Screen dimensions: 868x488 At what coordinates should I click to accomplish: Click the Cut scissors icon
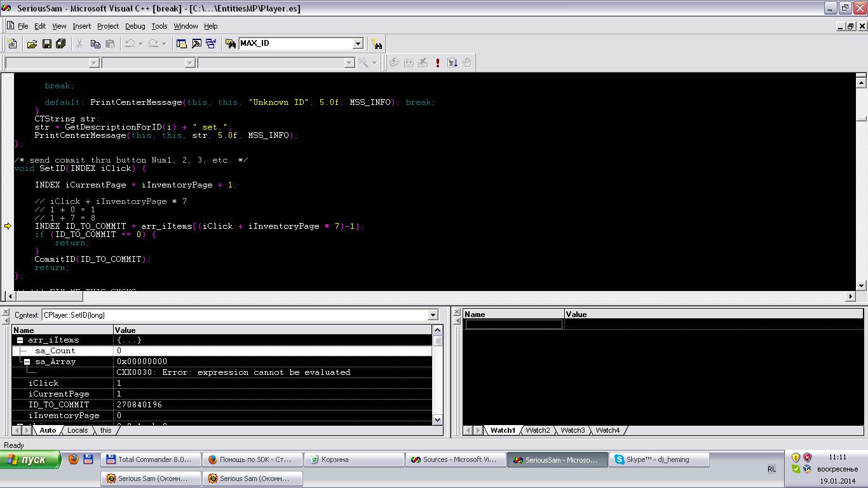(x=79, y=43)
